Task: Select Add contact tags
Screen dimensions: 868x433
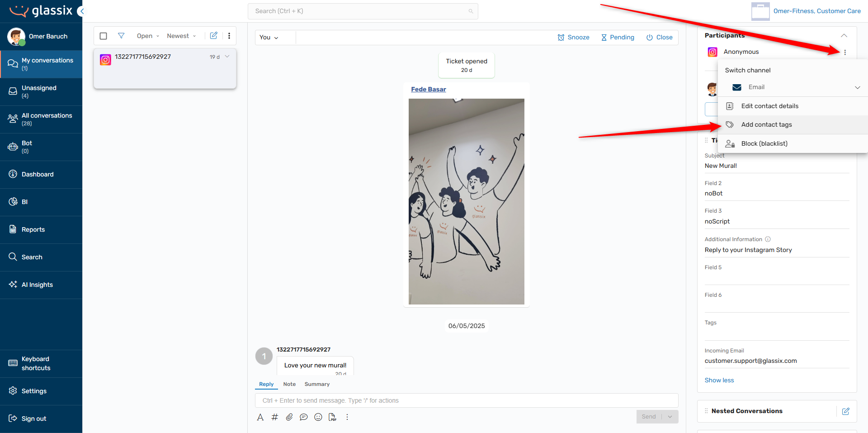Action: point(793,124)
